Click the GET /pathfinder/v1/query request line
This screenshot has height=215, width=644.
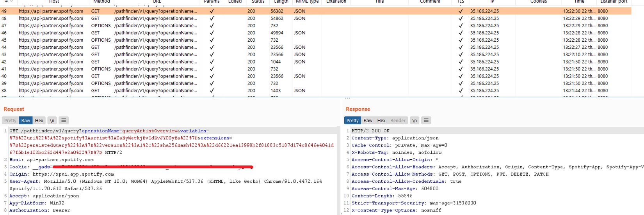(x=172, y=141)
